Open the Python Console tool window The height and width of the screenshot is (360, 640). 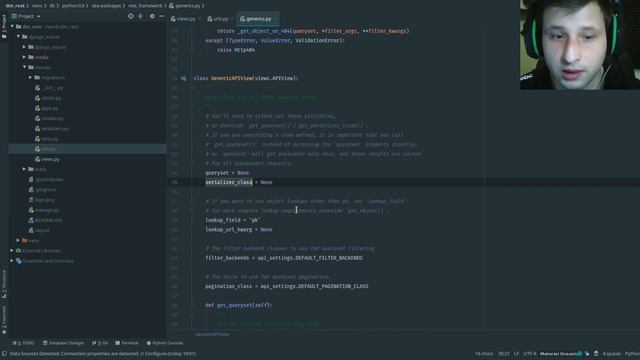[164, 343]
